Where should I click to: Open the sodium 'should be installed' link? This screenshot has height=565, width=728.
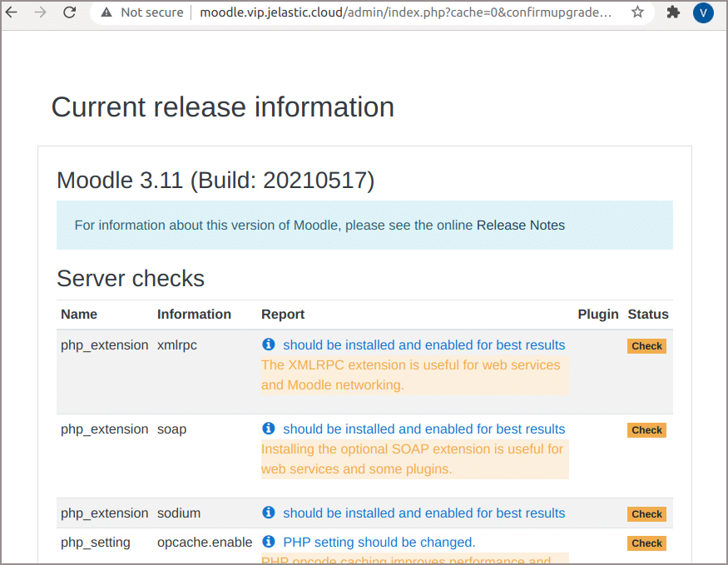[423, 513]
